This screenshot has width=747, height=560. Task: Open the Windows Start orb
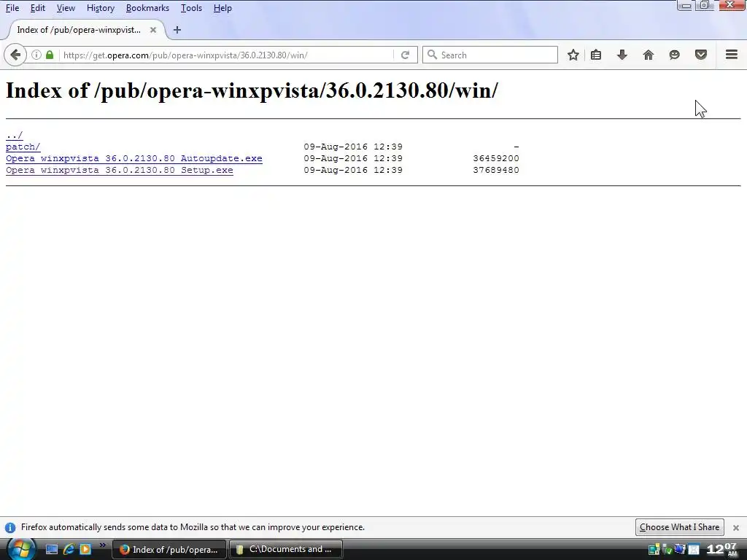click(x=21, y=549)
